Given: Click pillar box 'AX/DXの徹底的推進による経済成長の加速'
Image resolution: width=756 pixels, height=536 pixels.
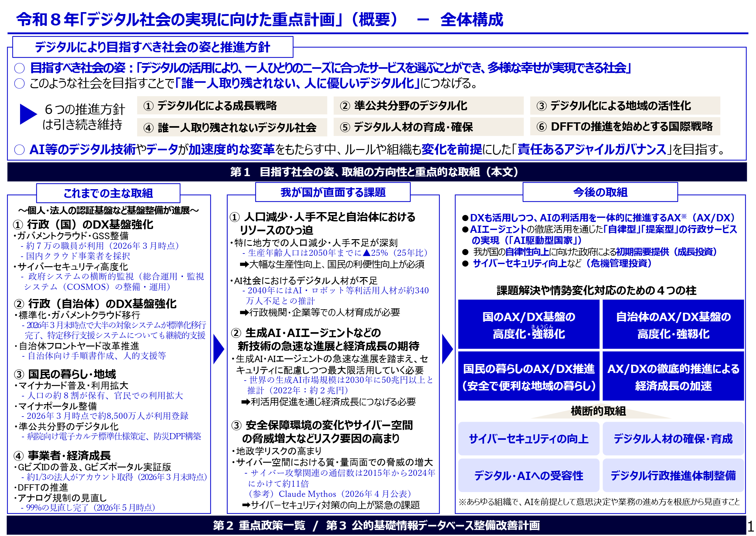Looking at the screenshot, I should click(x=673, y=376).
